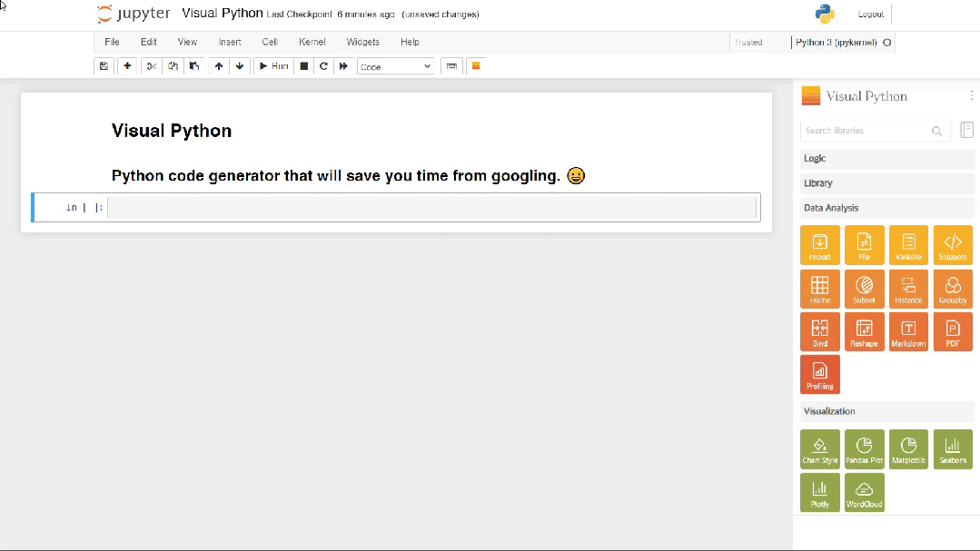The width and height of the screenshot is (980, 551).
Task: Click the Python logo in the header
Action: 825,14
